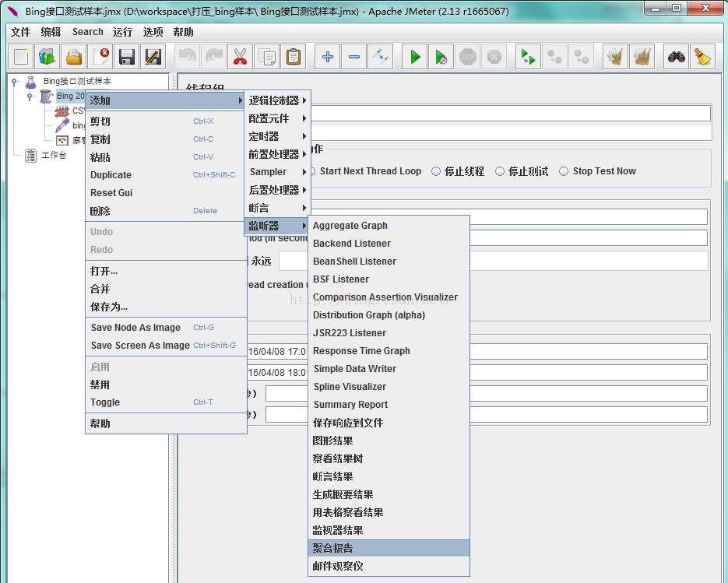Click the Open file folder icon
Image resolution: width=728 pixels, height=583 pixels.
pyautogui.click(x=74, y=57)
